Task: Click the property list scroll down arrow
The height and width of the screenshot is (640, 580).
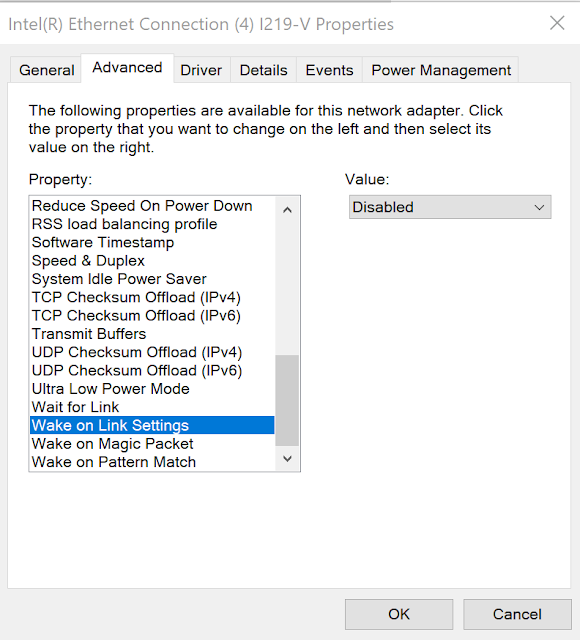Action: pos(287,459)
